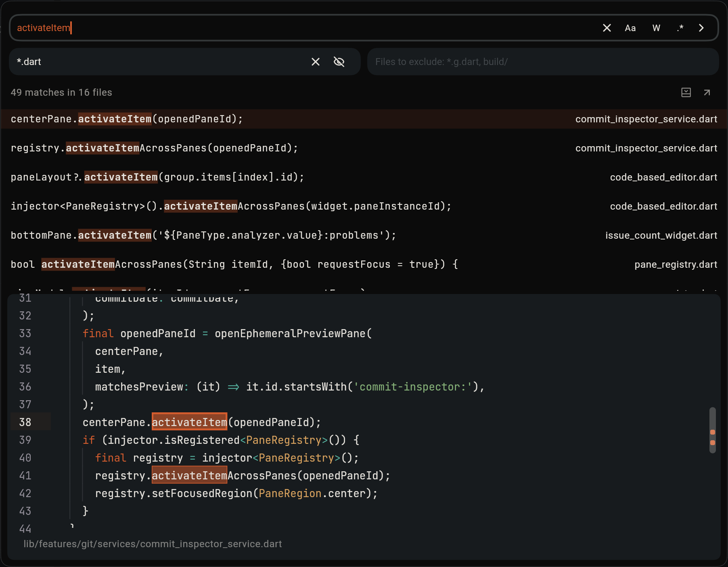Expand search options chevron arrow

(701, 28)
